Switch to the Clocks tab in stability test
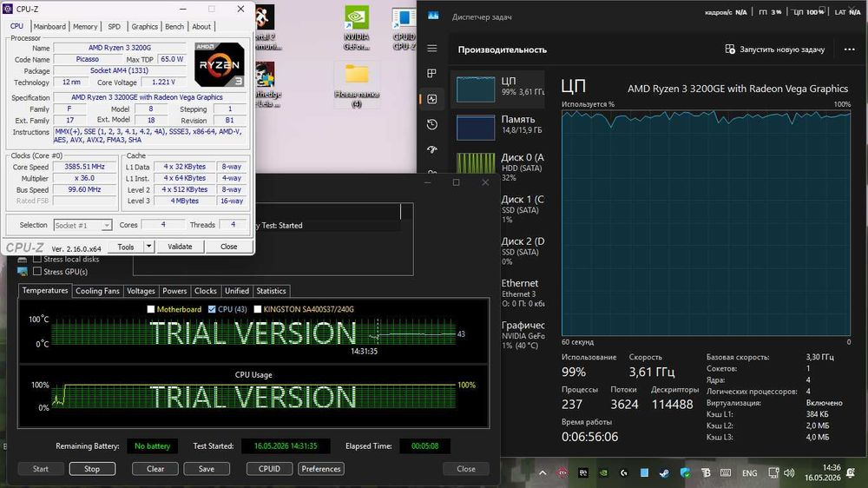The height and width of the screenshot is (488, 868). click(x=206, y=291)
